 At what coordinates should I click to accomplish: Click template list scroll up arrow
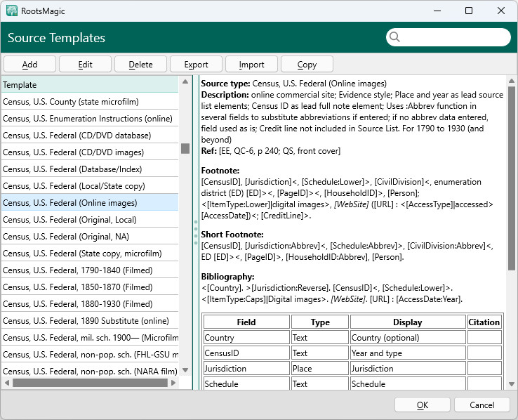[185, 81]
